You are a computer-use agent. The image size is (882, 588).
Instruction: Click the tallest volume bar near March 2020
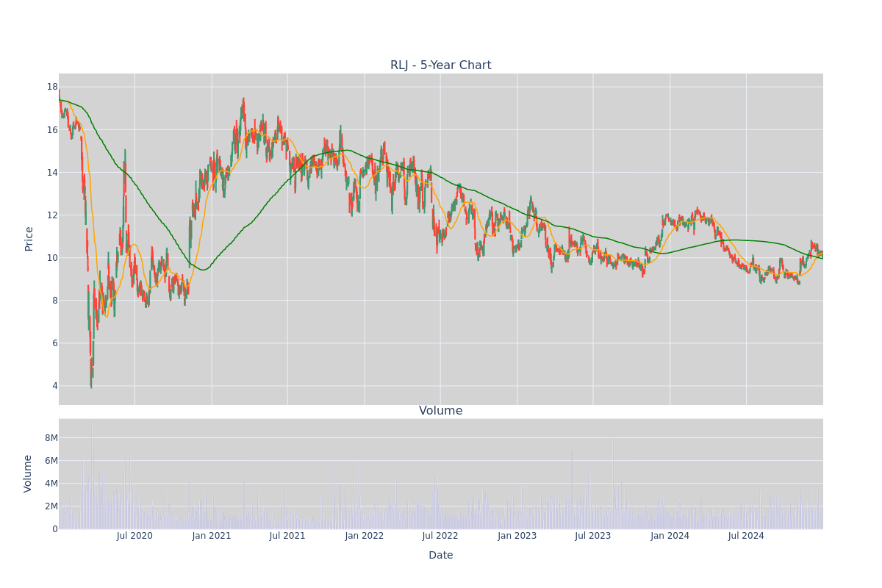[x=92, y=476]
